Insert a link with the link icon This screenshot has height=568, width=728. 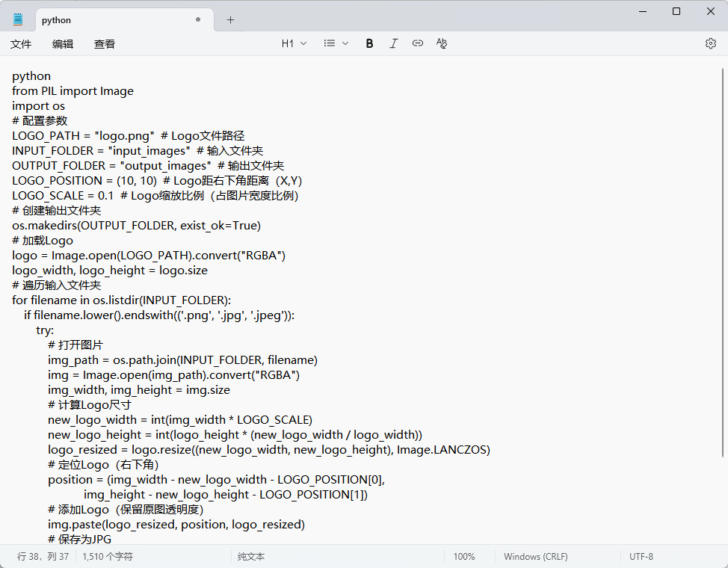click(x=417, y=43)
